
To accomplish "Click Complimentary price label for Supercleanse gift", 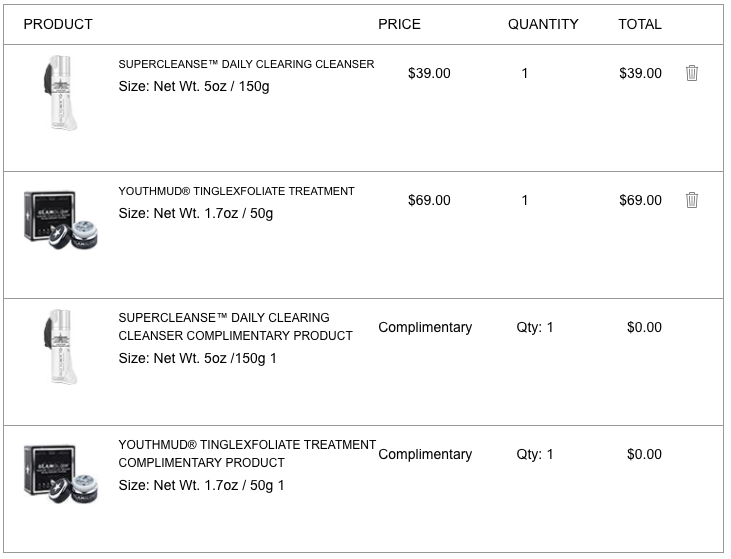I will 425,327.
